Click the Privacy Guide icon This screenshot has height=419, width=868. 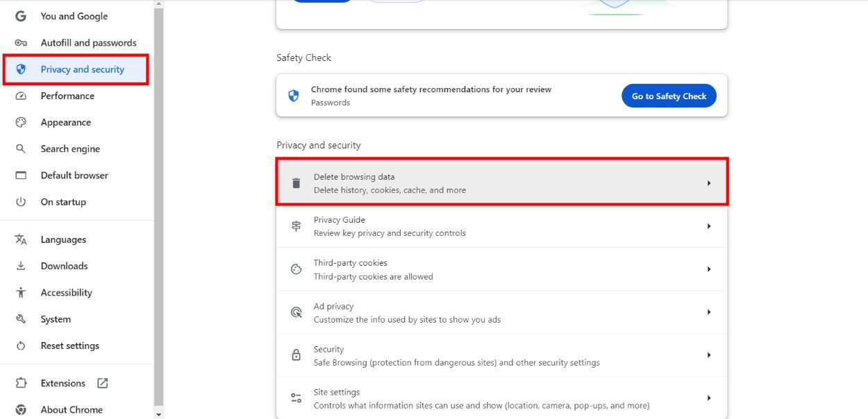(x=296, y=226)
